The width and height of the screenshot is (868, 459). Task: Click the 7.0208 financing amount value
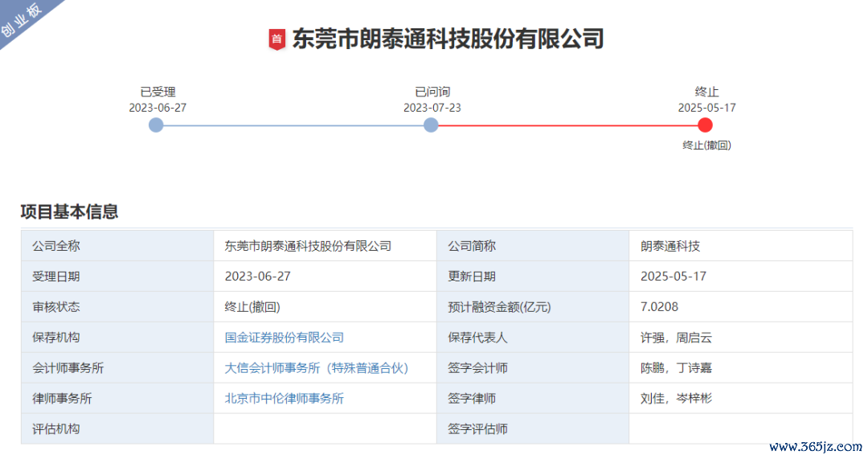click(x=659, y=307)
